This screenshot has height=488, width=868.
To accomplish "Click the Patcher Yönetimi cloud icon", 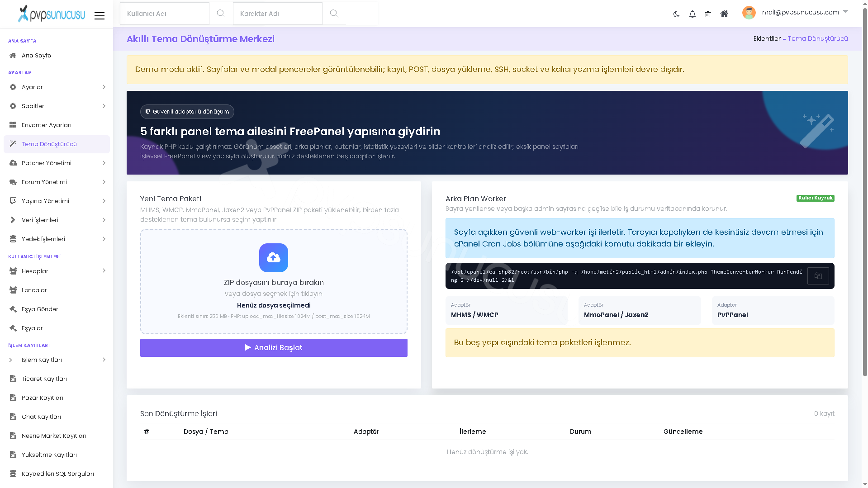I will [13, 163].
